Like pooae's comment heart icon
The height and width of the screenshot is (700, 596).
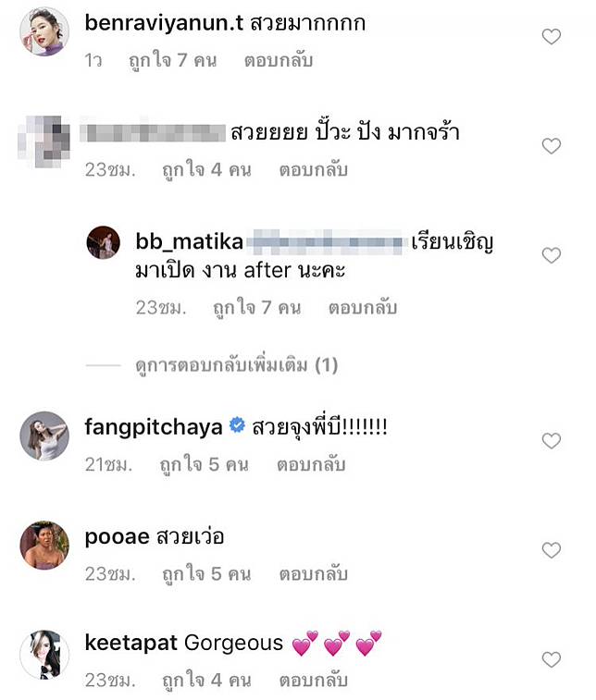551,550
